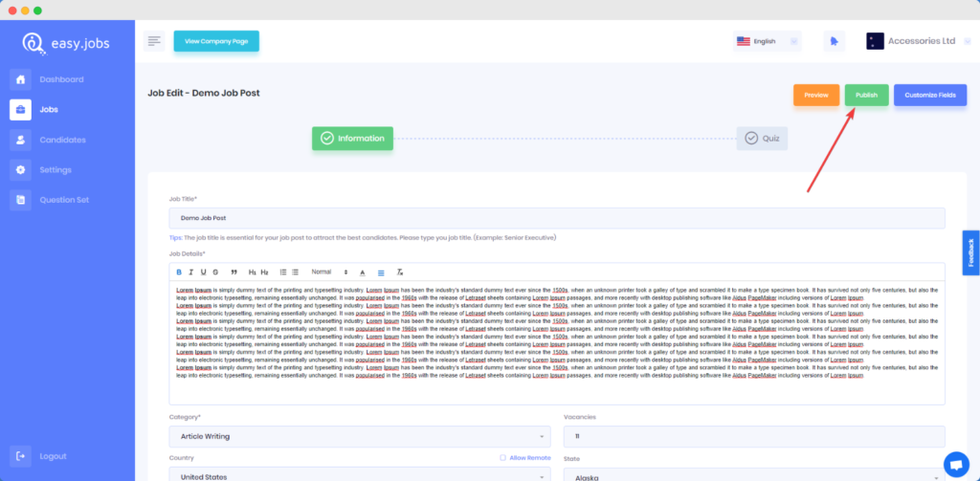Enable the Allow Remote checkbox
This screenshot has height=481, width=980.
click(x=502, y=458)
